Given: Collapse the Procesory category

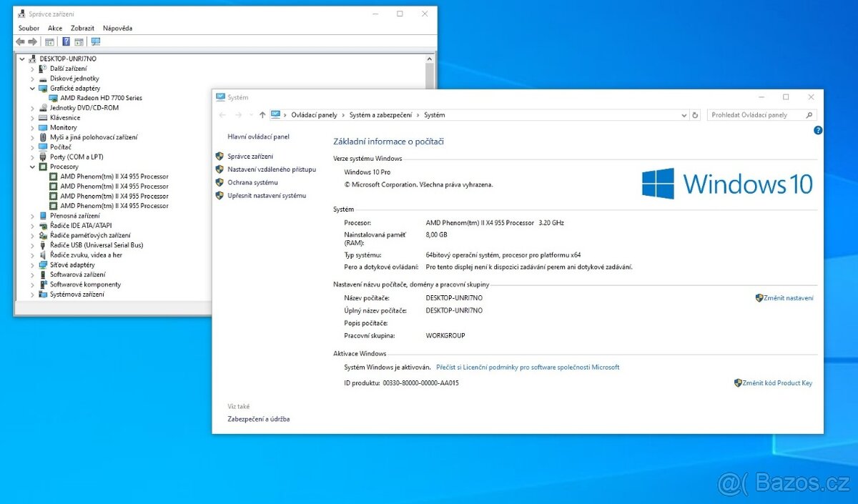Looking at the screenshot, I should 32,167.
